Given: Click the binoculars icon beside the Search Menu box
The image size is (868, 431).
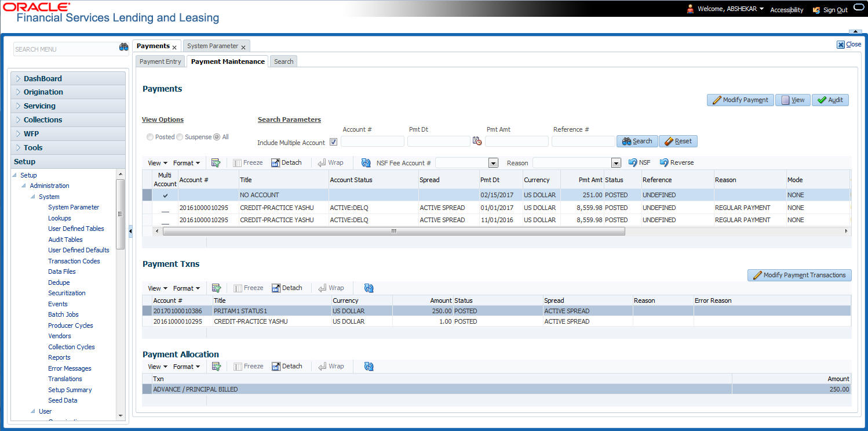Looking at the screenshot, I should [x=123, y=48].
